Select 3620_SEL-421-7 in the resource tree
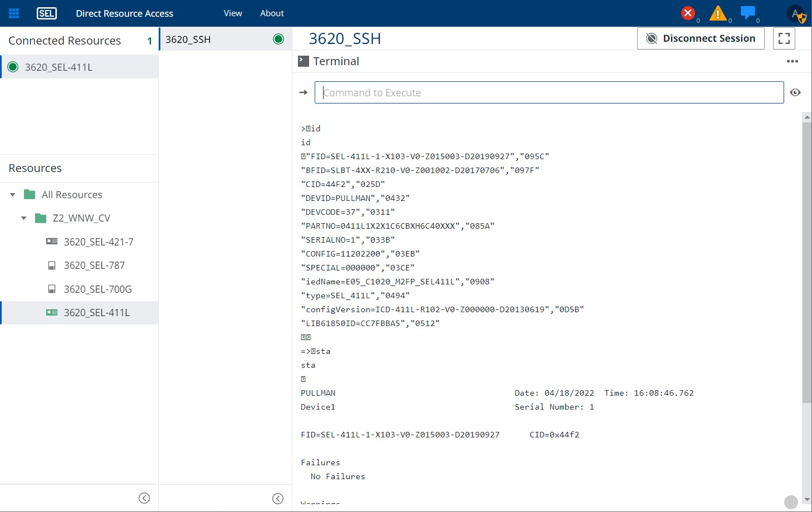The image size is (812, 512). [99, 242]
